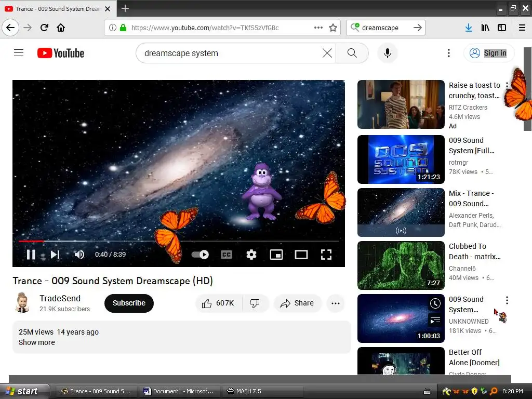Viewport: 532px width, 399px height.
Task: Open the browser hamburger menu
Action: (522, 28)
